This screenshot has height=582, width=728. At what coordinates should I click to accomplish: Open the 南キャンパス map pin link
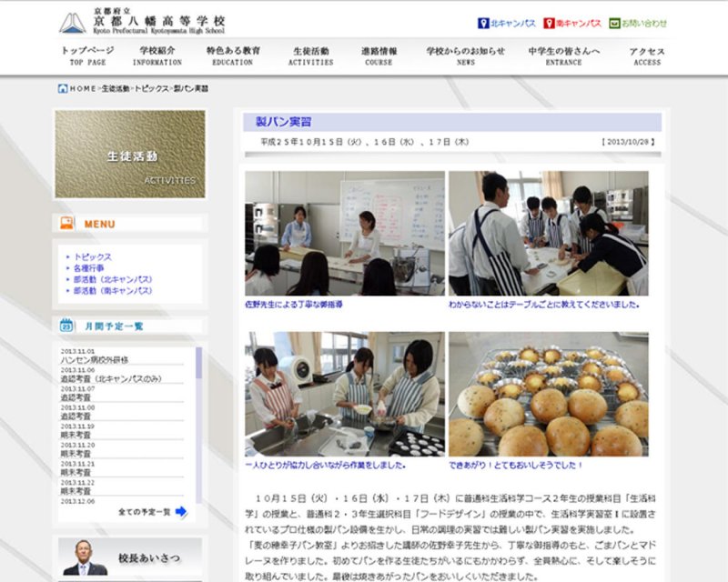pos(550,24)
